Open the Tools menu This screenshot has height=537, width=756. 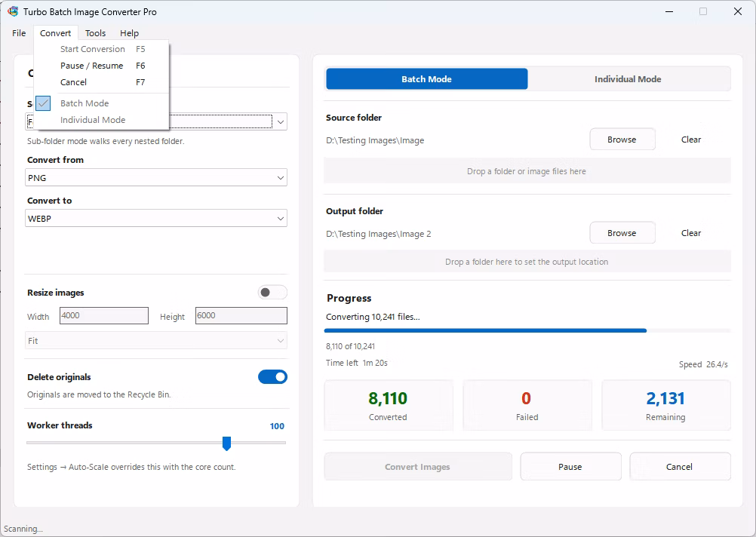click(95, 32)
